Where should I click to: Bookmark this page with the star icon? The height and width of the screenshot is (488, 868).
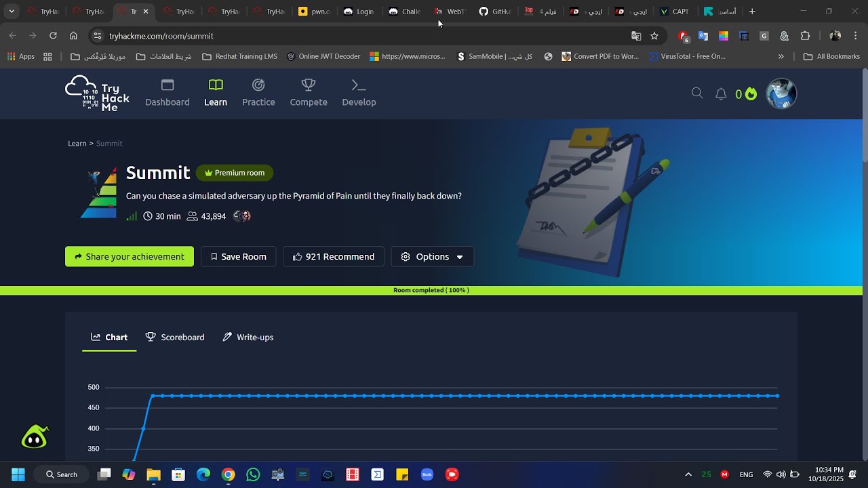point(654,36)
